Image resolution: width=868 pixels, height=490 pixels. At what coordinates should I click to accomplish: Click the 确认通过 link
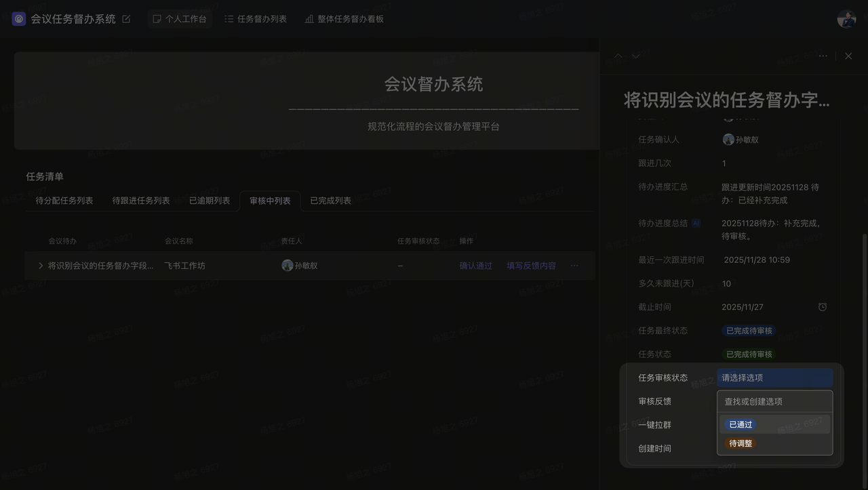476,266
